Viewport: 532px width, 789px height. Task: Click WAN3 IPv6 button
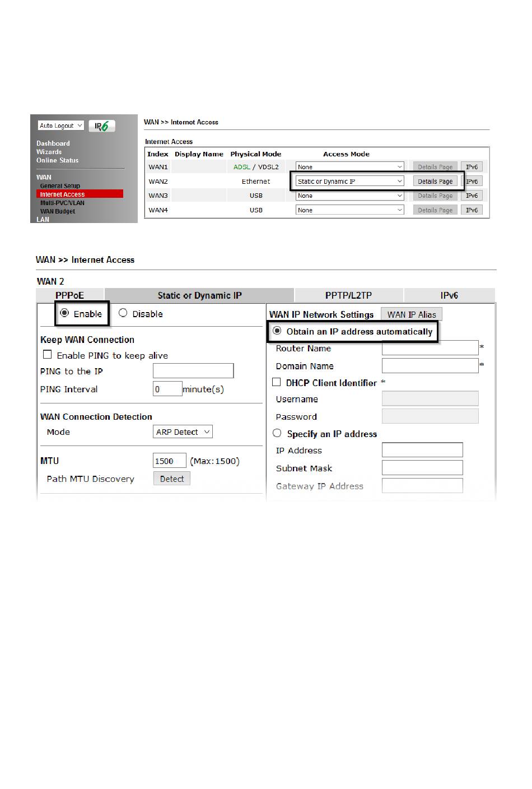472,196
